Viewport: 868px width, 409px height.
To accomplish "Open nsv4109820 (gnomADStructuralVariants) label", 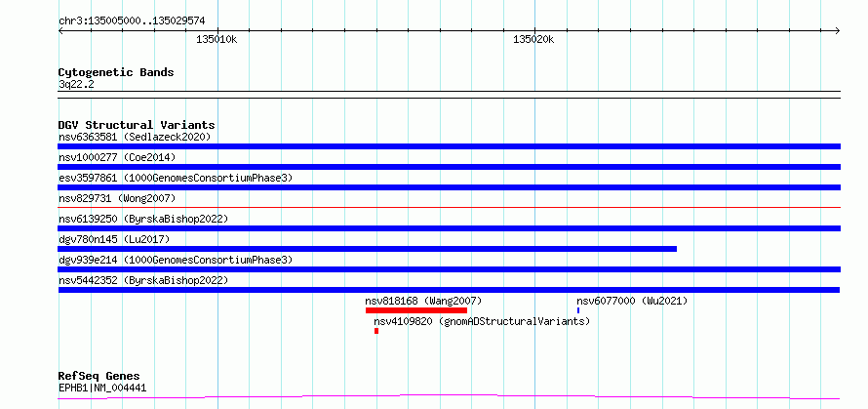I will pos(482,321).
